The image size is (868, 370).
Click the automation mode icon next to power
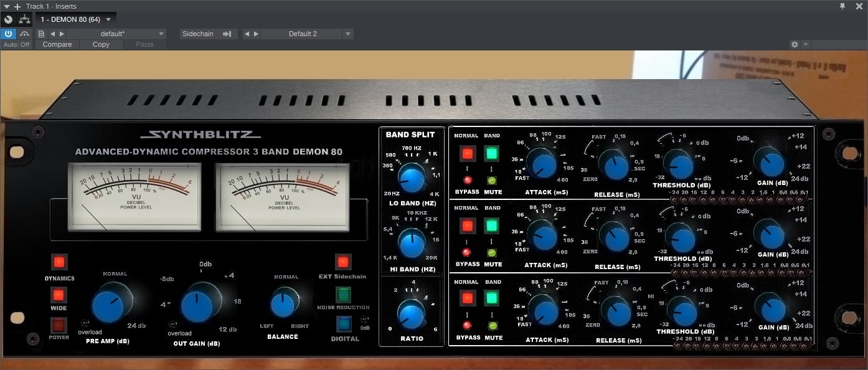(x=25, y=34)
